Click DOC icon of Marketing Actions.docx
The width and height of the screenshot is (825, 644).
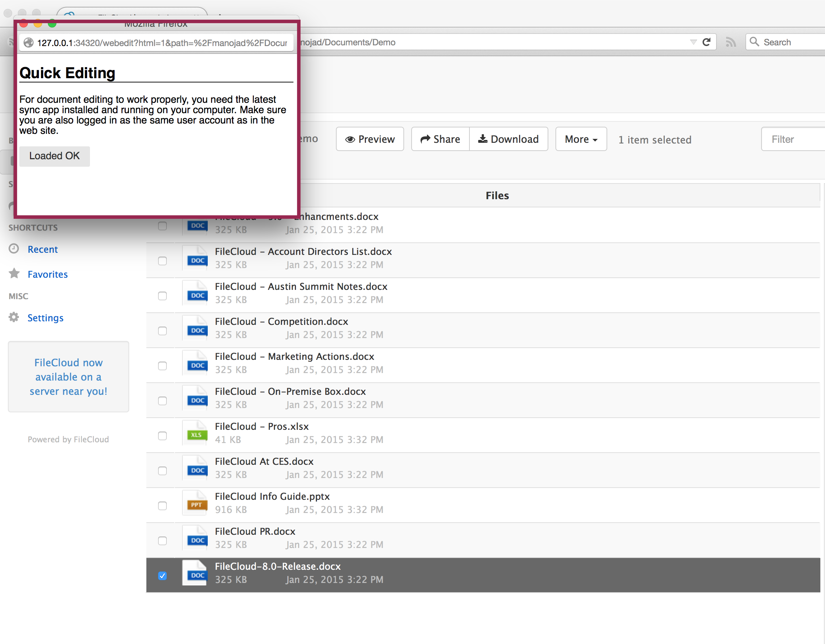pyautogui.click(x=195, y=363)
